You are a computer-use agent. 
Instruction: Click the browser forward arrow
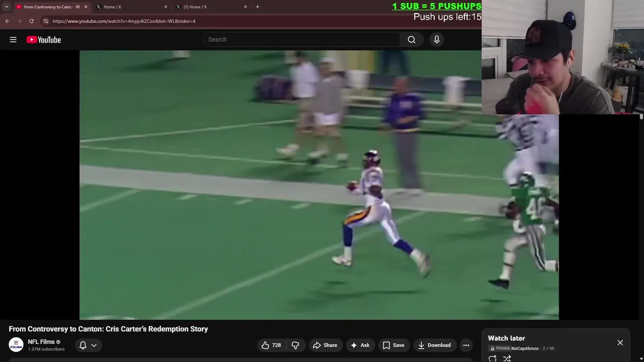pyautogui.click(x=19, y=21)
